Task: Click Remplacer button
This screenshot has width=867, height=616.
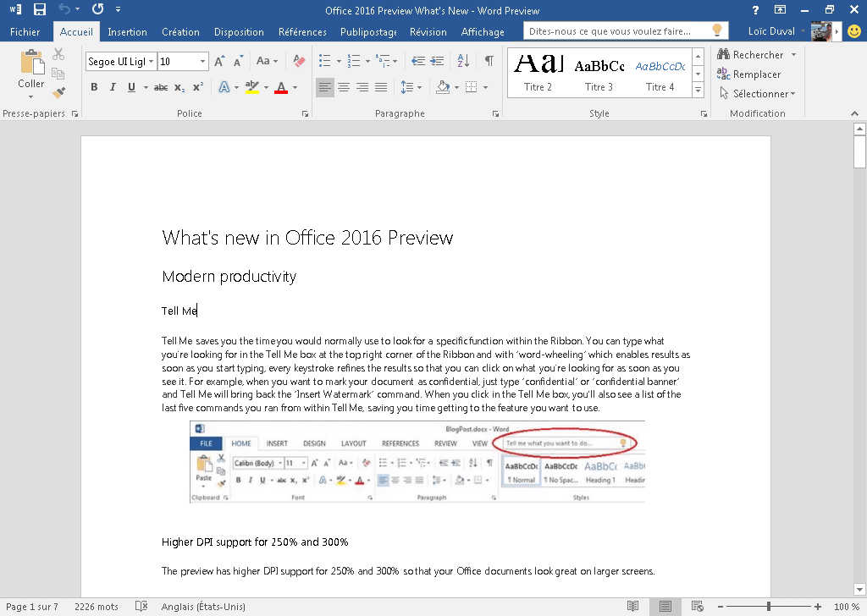Action: coord(749,74)
